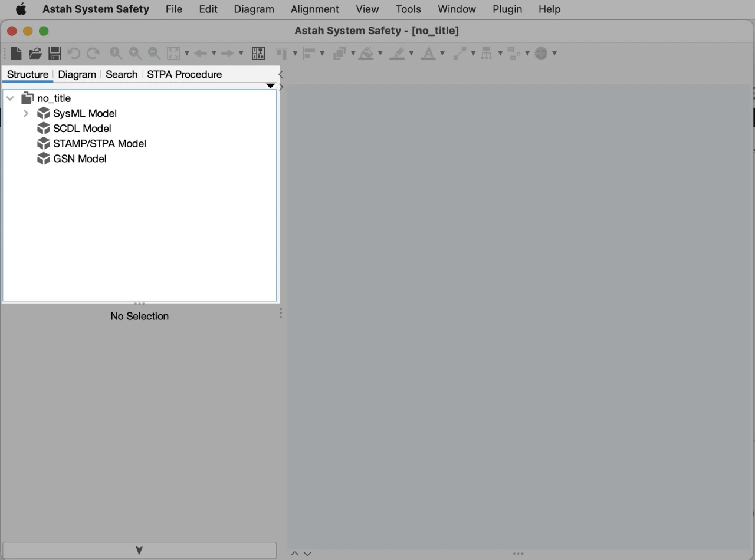The height and width of the screenshot is (560, 755).
Task: Click the diagram list layout icon
Action: coord(258,54)
